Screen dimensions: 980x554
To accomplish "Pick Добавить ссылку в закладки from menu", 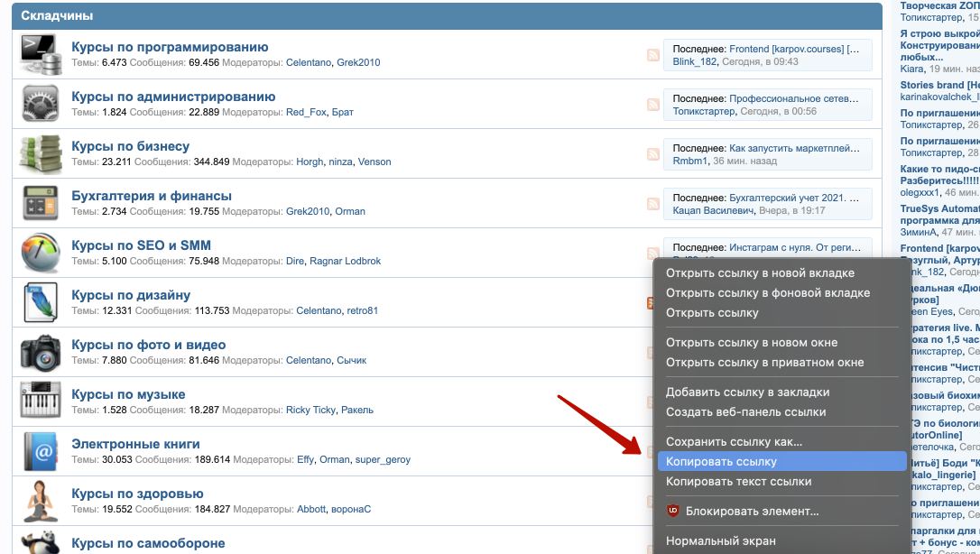I will (747, 392).
